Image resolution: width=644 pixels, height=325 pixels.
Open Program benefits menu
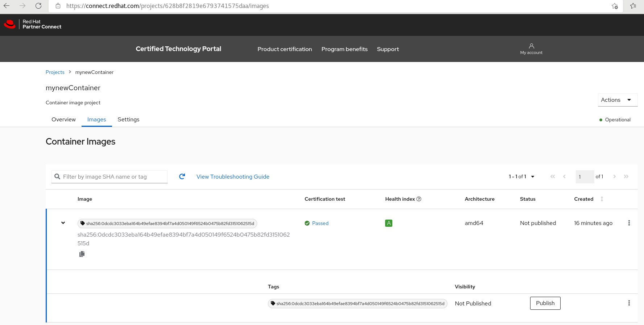pyautogui.click(x=344, y=49)
